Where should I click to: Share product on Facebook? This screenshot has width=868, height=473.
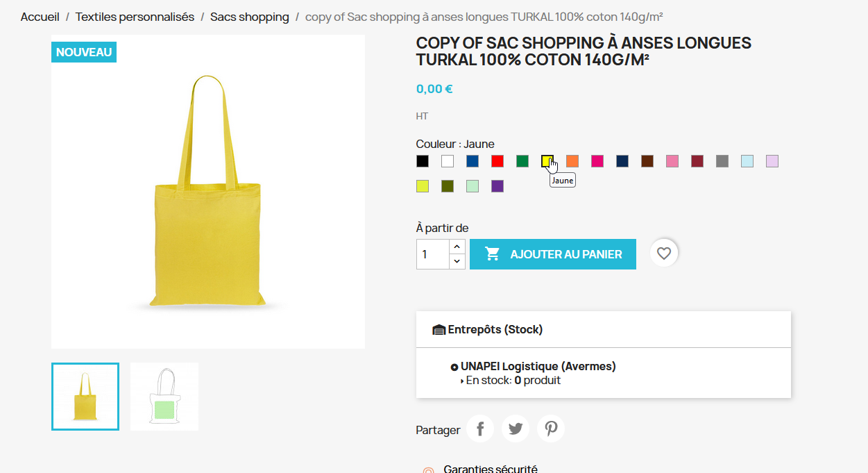480,429
